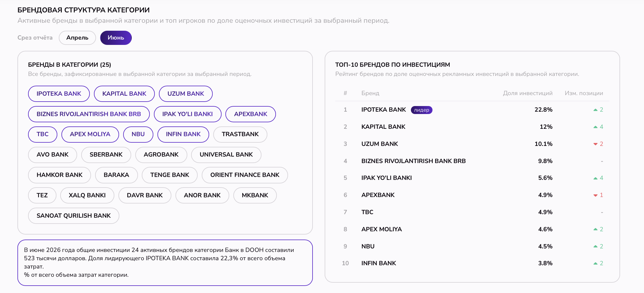
Task: Choose the UZUM BANK chip
Action: click(x=186, y=94)
